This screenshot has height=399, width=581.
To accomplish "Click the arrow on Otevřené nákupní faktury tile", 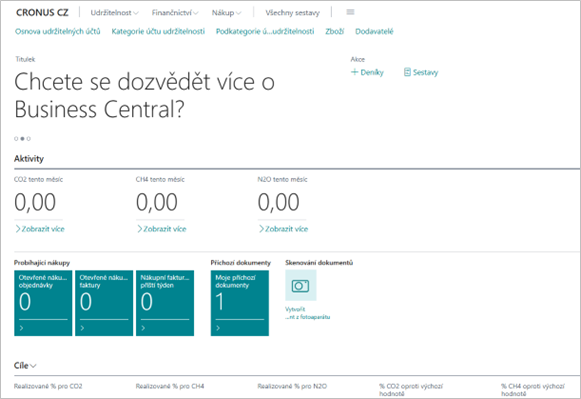I will coord(82,328).
